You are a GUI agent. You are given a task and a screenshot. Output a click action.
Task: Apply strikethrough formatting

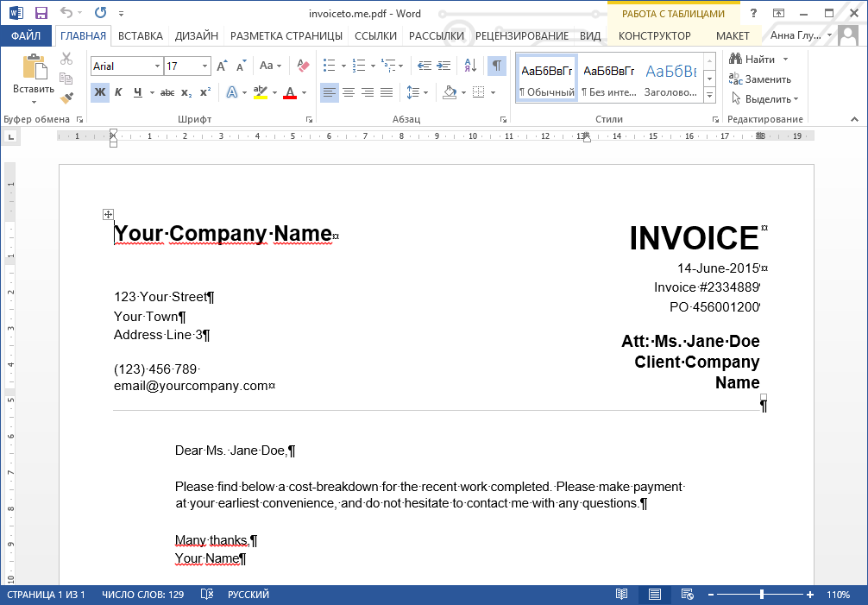[x=167, y=92]
